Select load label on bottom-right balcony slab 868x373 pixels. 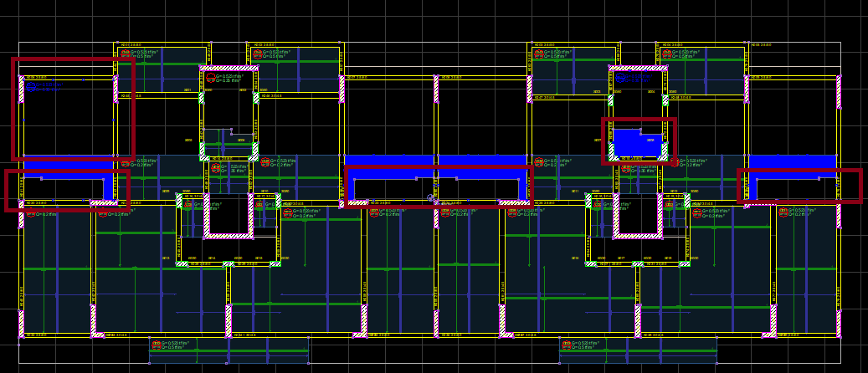[x=581, y=345]
